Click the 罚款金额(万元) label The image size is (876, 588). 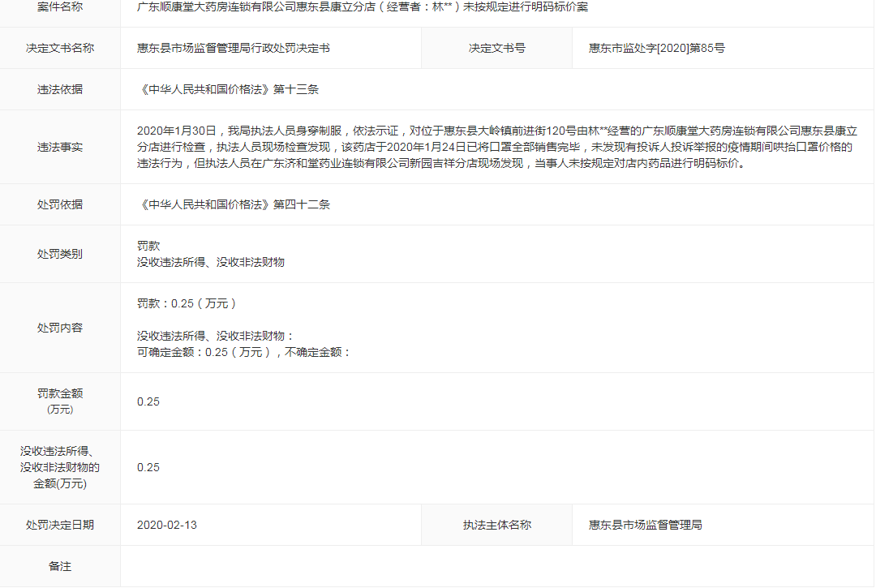pyautogui.click(x=60, y=401)
